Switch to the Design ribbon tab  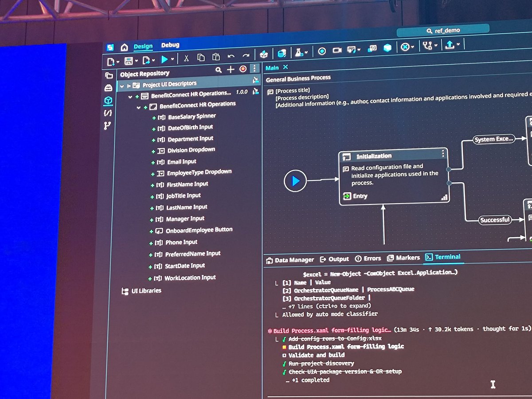click(143, 46)
